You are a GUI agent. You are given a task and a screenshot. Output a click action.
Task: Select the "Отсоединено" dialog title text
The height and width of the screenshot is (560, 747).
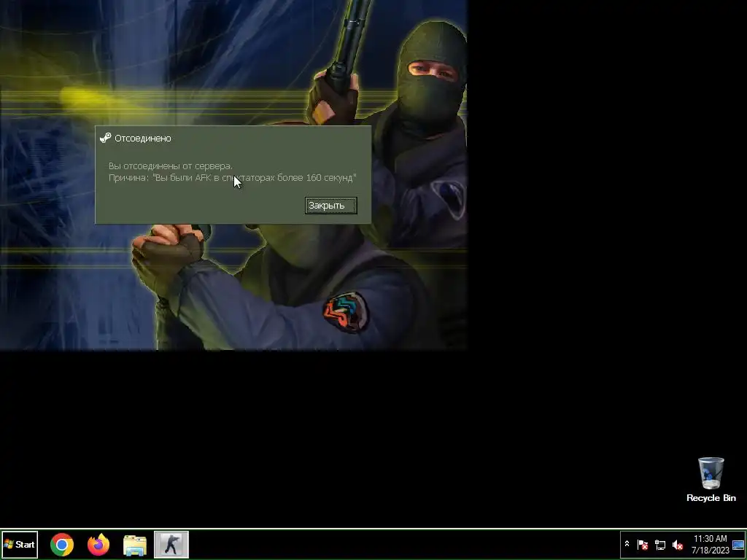coord(142,139)
